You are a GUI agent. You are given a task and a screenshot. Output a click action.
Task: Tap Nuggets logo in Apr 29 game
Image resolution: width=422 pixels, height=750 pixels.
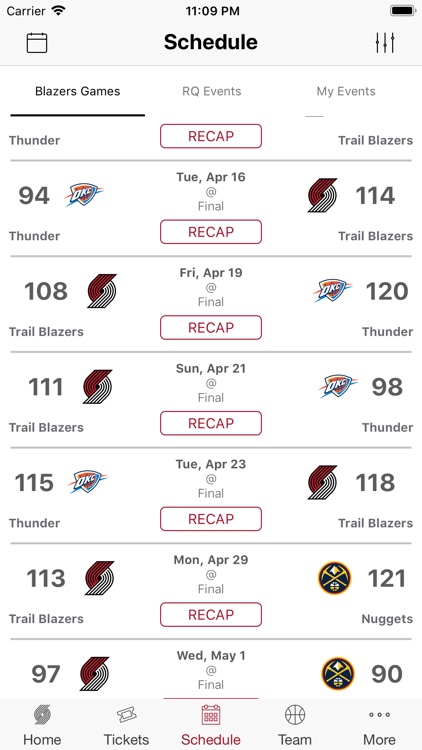(334, 578)
